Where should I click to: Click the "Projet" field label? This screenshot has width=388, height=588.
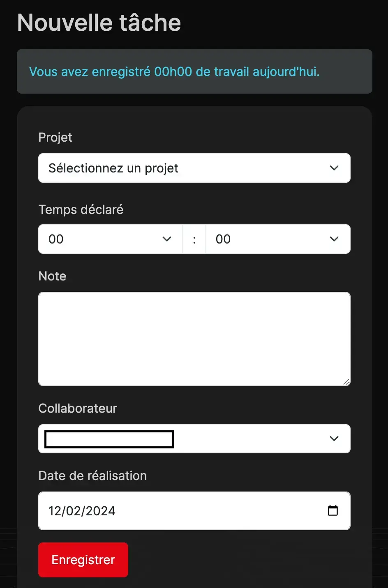tap(55, 138)
